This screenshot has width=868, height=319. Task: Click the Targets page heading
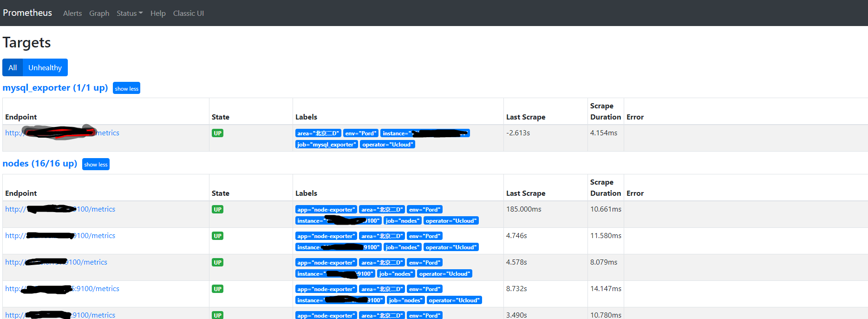27,43
